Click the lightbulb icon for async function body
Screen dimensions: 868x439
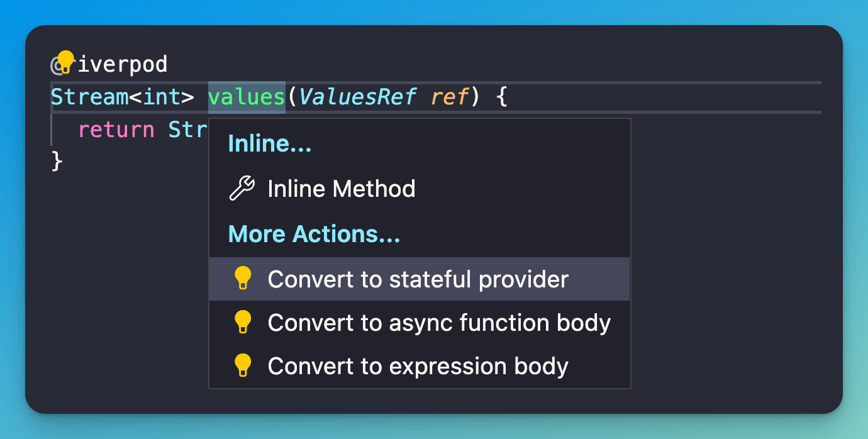242,322
